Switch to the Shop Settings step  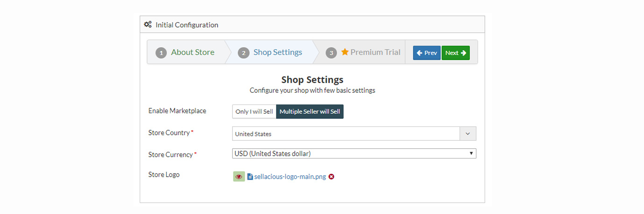(277, 52)
